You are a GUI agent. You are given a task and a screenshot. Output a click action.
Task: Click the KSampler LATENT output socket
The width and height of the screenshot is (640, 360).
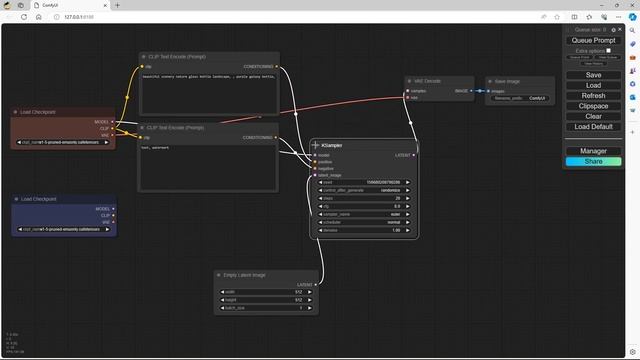[414, 155]
